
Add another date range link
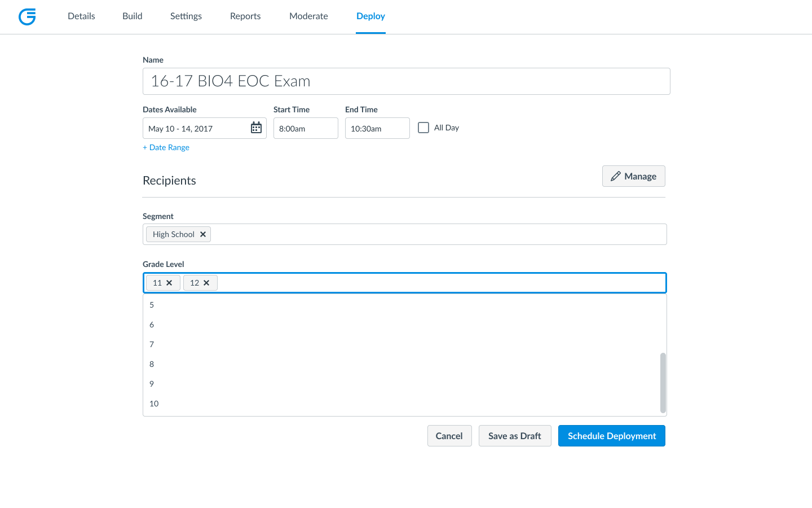coord(166,147)
